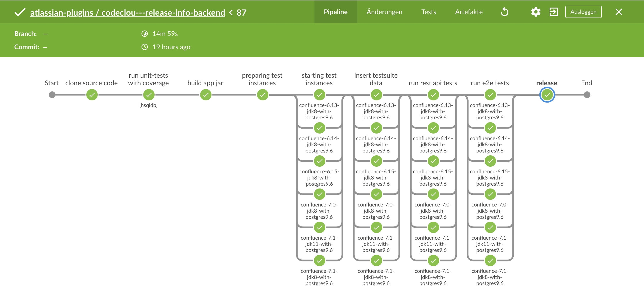Select confluence-7.1-jdk11 node under run rest api tests
644x296 pixels.
tap(433, 227)
